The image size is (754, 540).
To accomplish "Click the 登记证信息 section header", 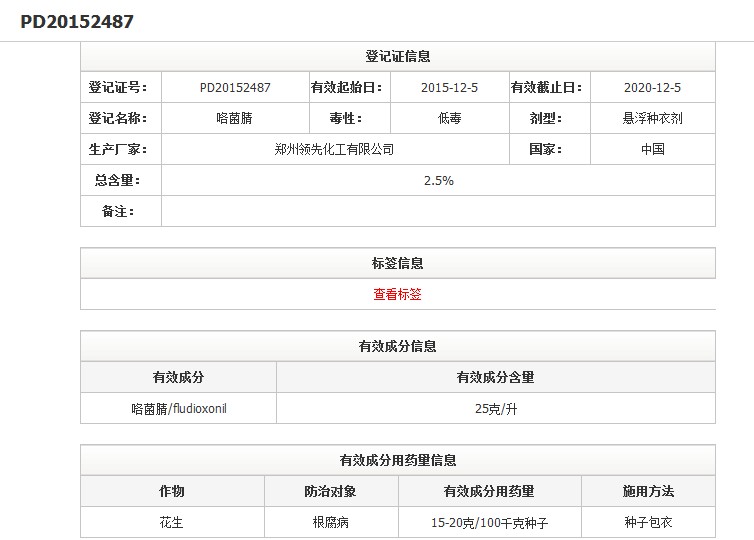I will pos(397,56).
